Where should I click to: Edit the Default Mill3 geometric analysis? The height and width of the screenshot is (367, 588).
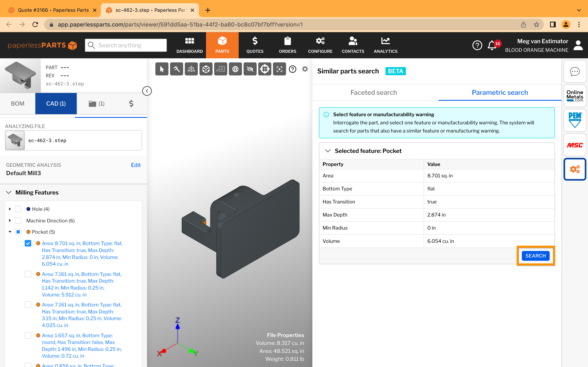coord(136,165)
